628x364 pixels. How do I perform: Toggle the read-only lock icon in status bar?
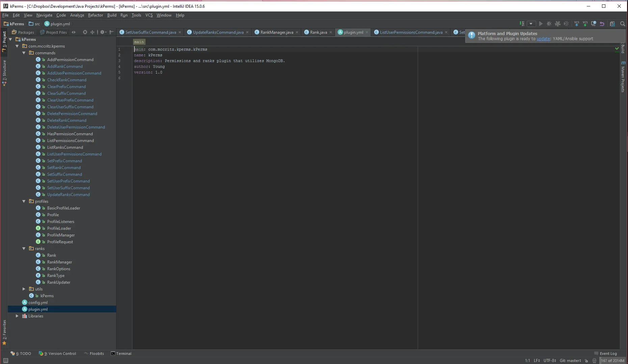coord(586,361)
